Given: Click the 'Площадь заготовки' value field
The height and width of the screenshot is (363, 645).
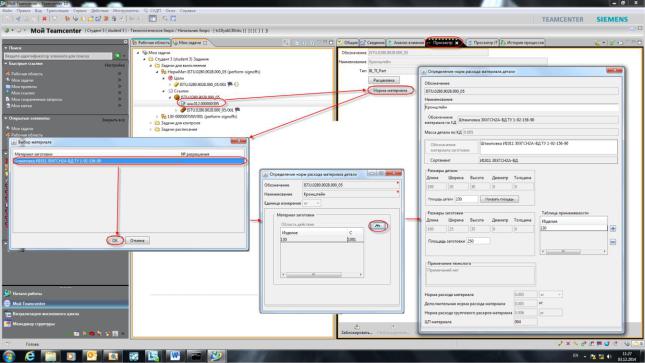Looking at the screenshot, I should tap(478, 241).
